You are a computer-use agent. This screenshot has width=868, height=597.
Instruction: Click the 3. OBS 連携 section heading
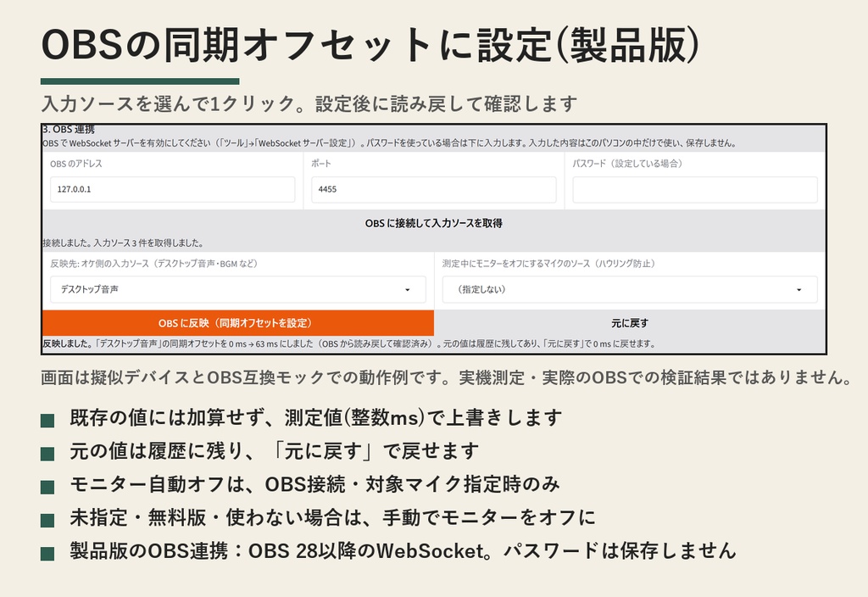point(68,130)
